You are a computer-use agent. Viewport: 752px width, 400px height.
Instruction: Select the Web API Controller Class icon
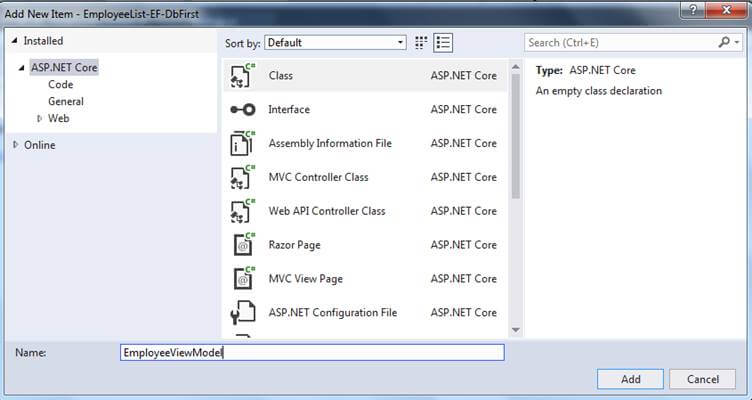[x=243, y=211]
